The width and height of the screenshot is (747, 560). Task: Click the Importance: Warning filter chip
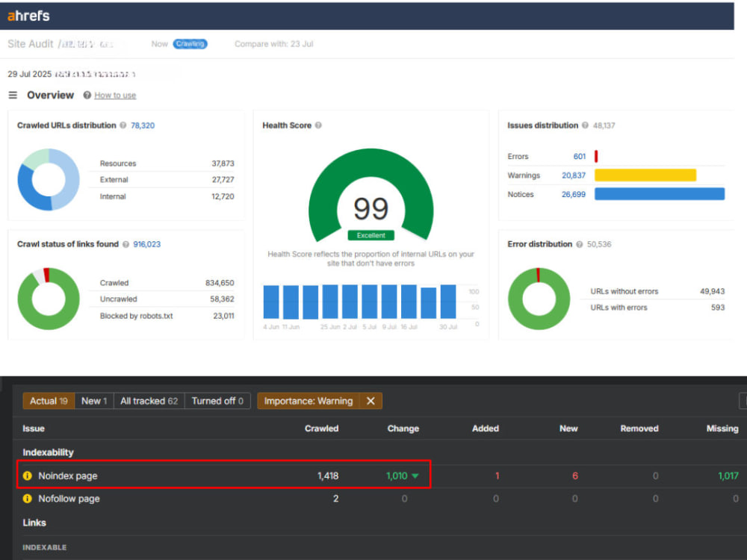coord(309,401)
